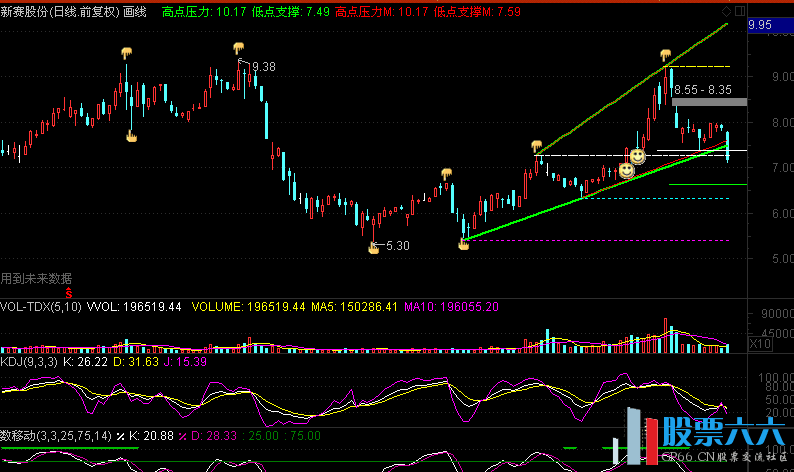Image resolution: width=794 pixels, height=472 pixels.
Task: Click the smiley face on the white dashed line
Action: click(x=636, y=156)
